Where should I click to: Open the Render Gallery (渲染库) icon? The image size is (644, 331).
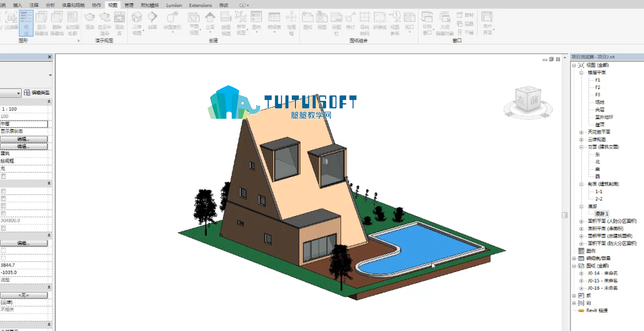click(x=119, y=23)
